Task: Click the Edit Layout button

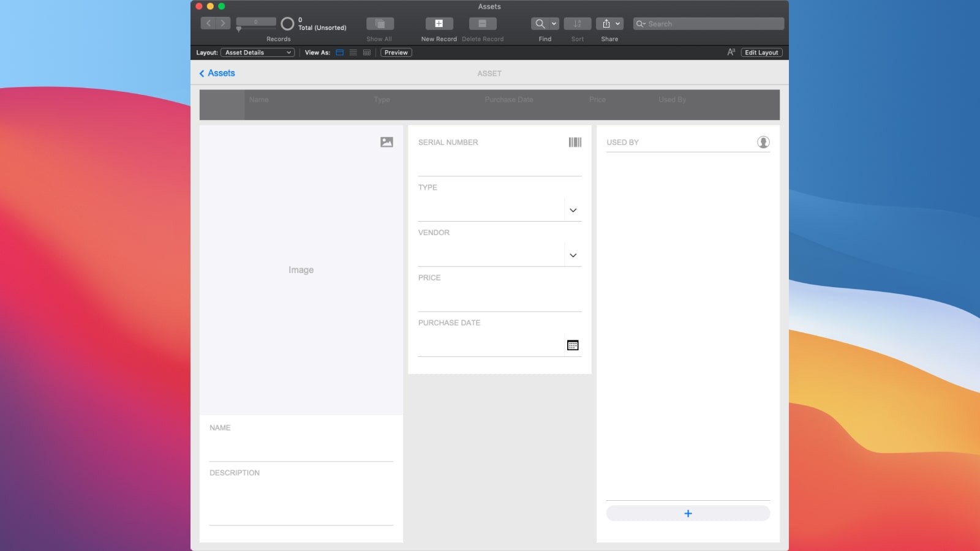Action: [761, 53]
